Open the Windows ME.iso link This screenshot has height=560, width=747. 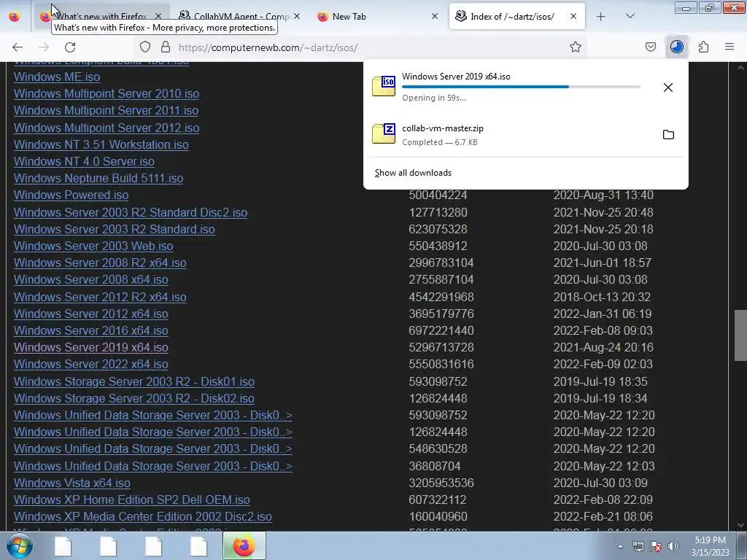click(57, 77)
